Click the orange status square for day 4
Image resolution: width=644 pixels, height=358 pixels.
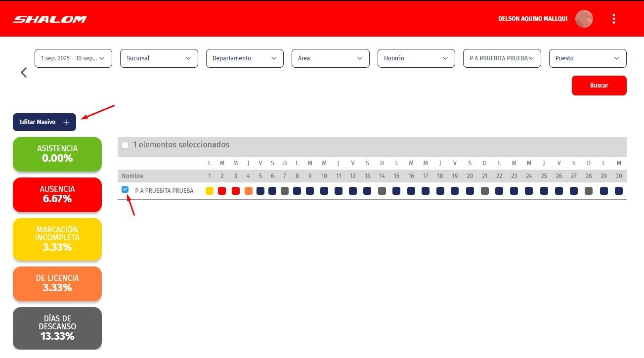(x=248, y=191)
